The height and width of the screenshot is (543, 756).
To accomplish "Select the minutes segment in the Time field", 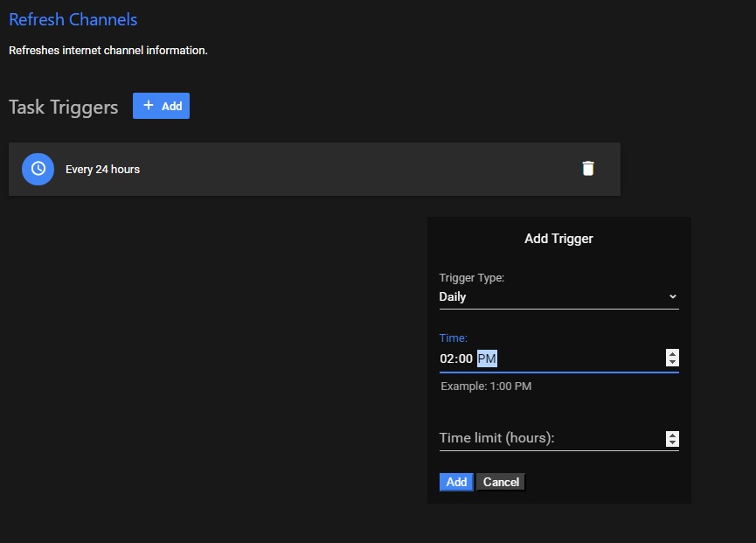I will pyautogui.click(x=465, y=359).
